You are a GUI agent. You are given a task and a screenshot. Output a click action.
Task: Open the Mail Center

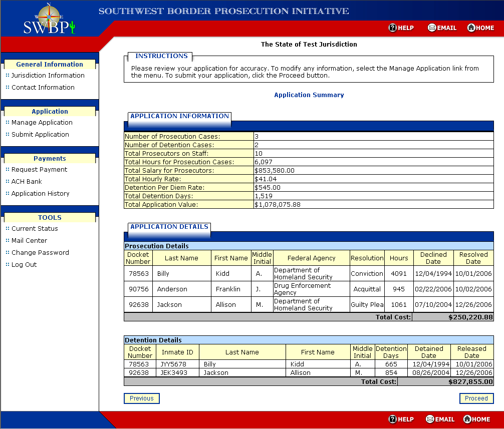tap(30, 241)
